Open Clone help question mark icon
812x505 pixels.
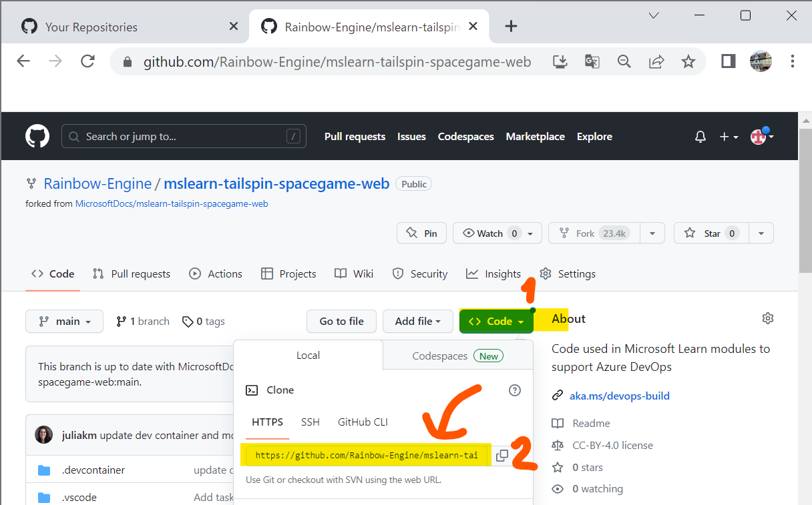pyautogui.click(x=515, y=390)
